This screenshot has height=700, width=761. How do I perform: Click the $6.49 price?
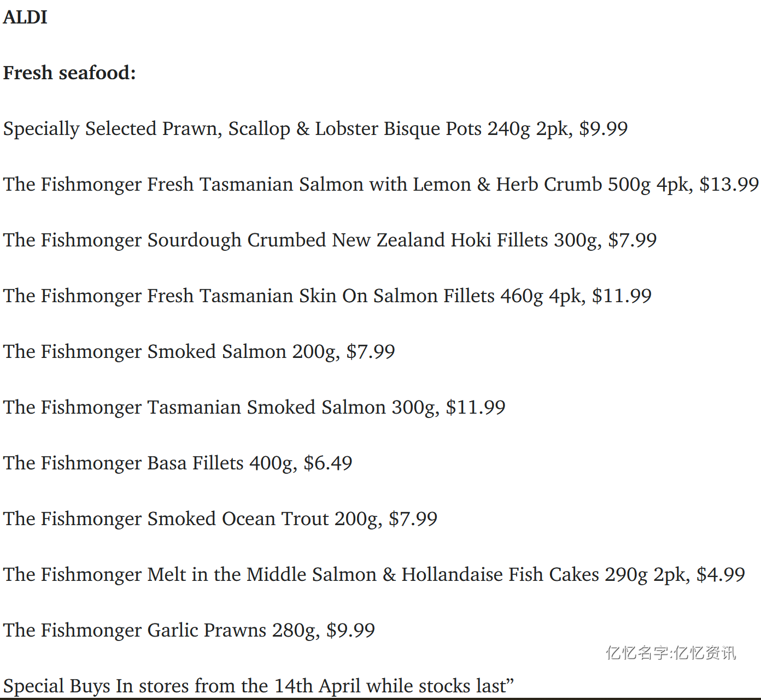click(x=328, y=463)
